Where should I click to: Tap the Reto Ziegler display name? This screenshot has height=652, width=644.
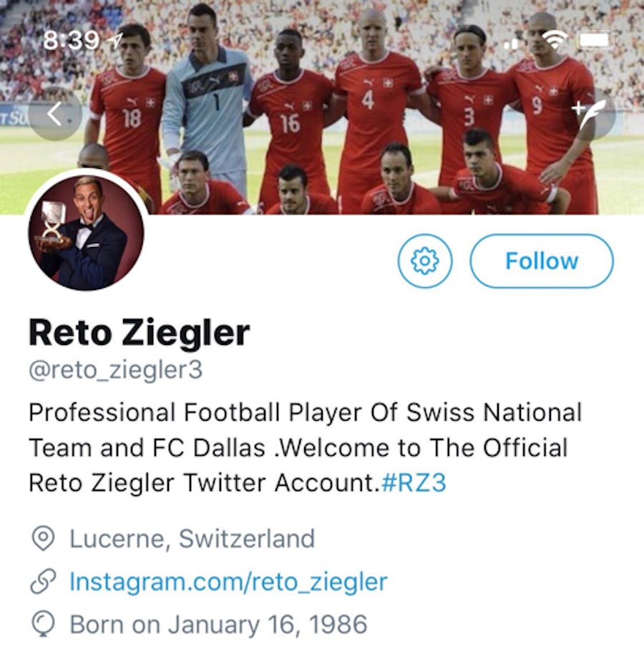139,332
